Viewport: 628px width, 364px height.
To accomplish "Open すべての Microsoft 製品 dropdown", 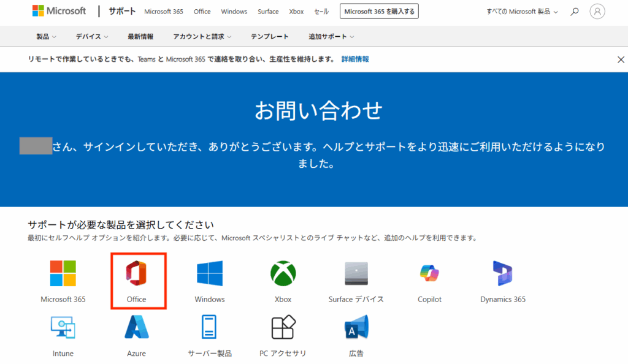I will 522,12.
